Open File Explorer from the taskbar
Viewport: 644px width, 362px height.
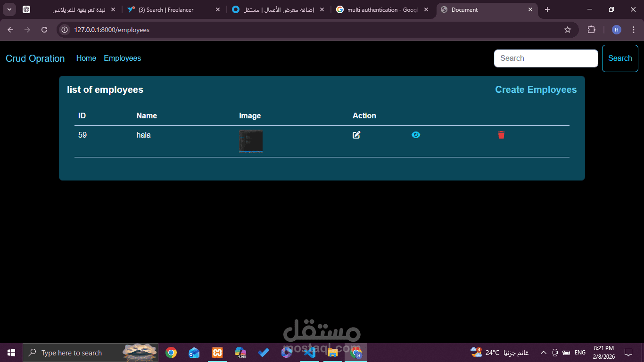coord(332,353)
